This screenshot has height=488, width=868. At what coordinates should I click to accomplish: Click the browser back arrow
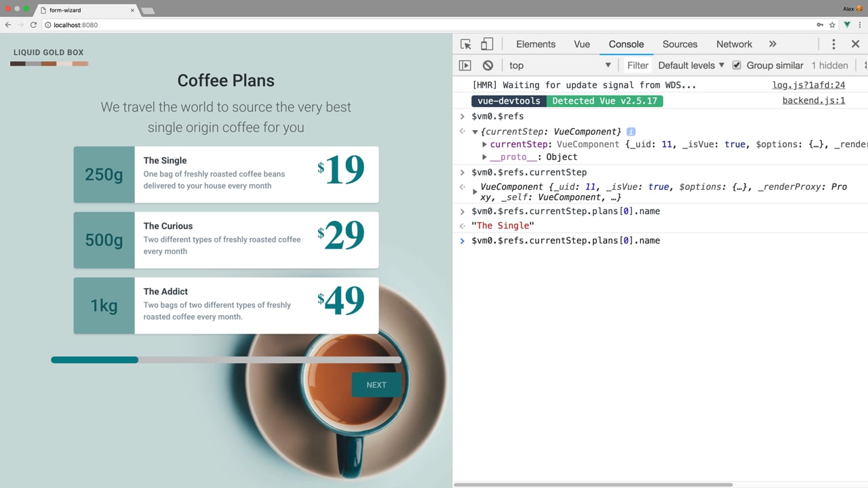(x=8, y=24)
